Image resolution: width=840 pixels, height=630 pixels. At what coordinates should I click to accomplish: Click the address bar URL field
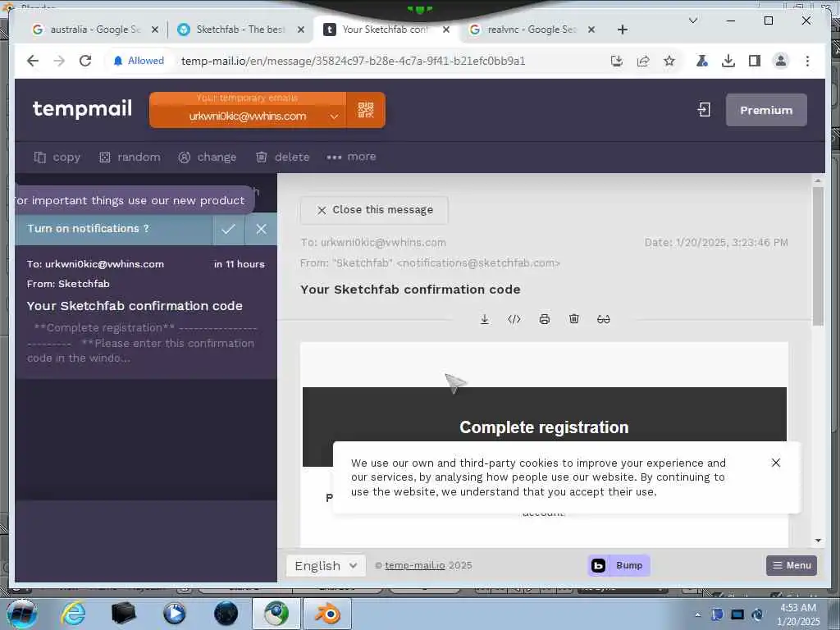[354, 61]
